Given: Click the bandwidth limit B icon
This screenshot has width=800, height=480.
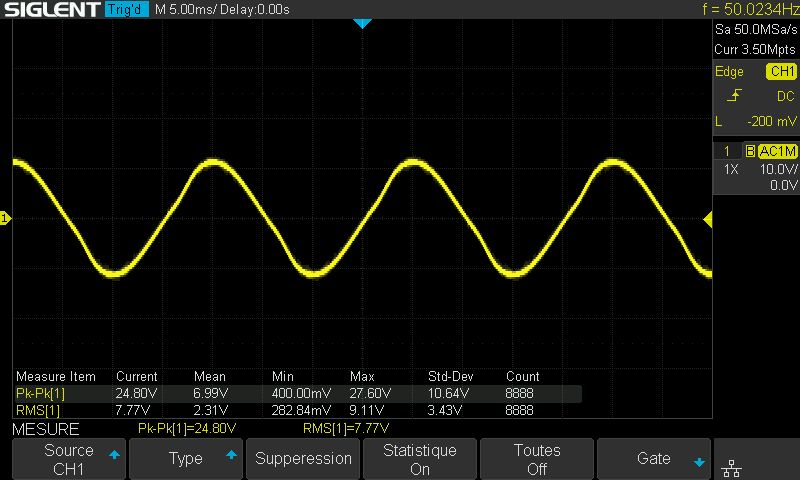Looking at the screenshot, I should 750,151.
